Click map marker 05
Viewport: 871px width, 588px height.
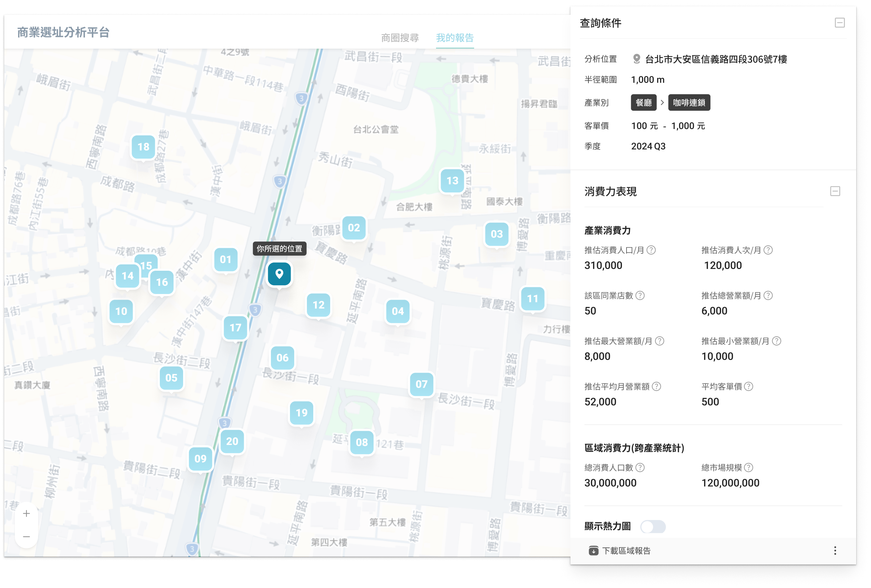pos(171,378)
